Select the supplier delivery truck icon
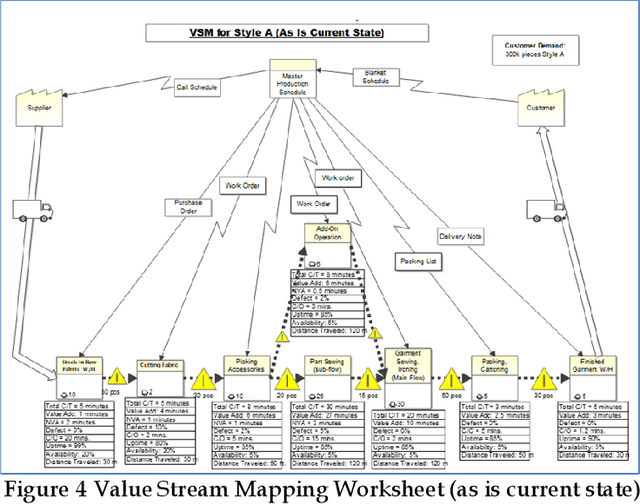 coord(31,213)
